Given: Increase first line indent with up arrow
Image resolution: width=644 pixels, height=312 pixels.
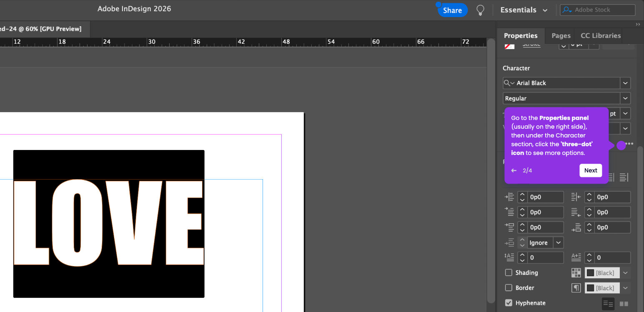Looking at the screenshot, I should (522, 210).
